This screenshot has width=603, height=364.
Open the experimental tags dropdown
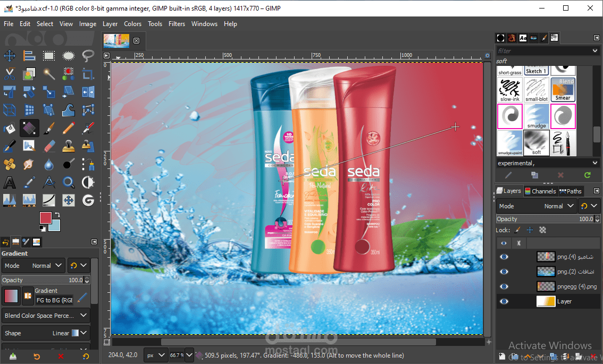595,163
